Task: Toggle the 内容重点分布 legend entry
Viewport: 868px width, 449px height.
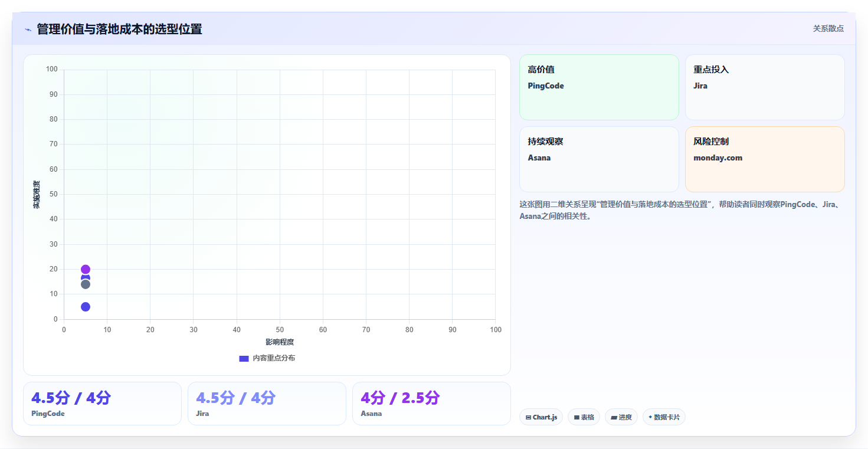Action: coord(267,358)
